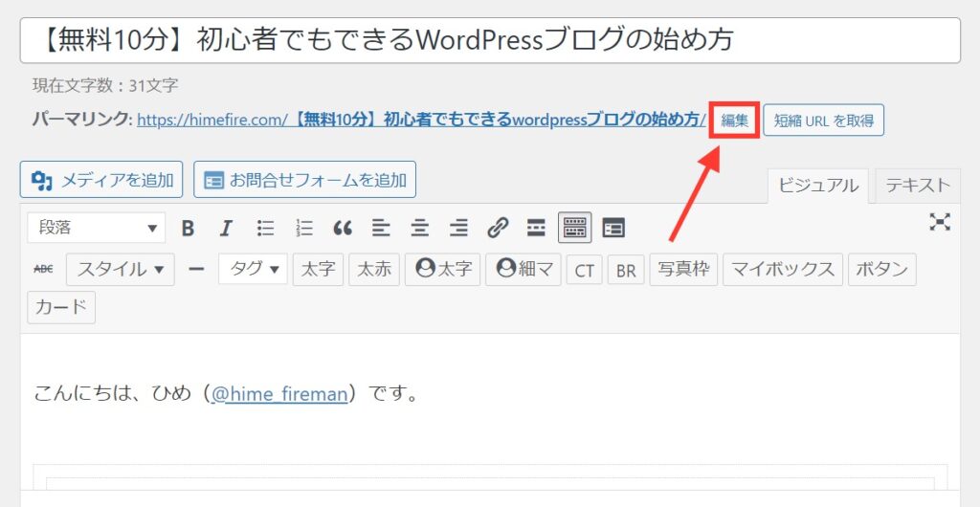Align text right
The width and height of the screenshot is (980, 507).
coord(458,229)
